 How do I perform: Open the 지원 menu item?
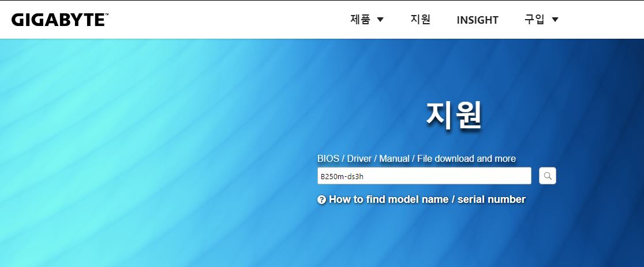click(420, 19)
